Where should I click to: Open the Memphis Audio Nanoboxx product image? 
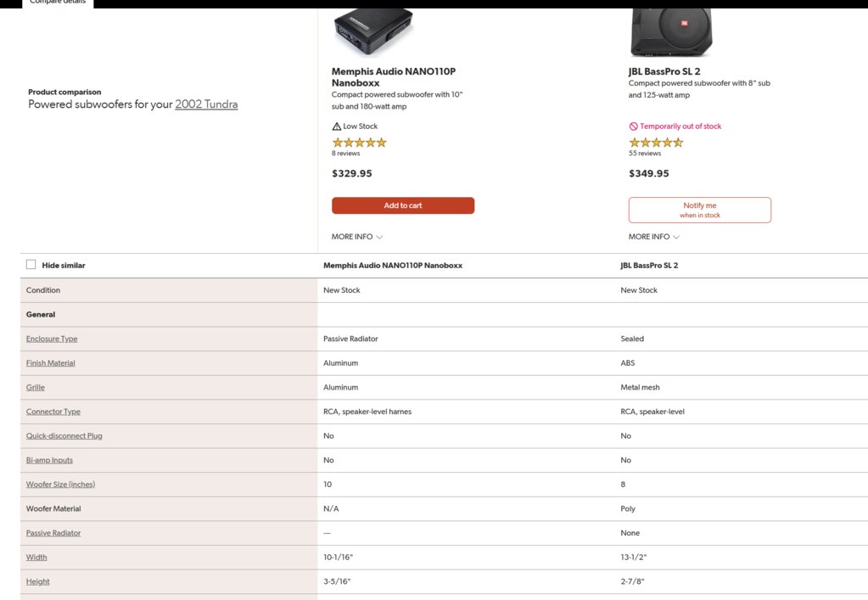373,31
